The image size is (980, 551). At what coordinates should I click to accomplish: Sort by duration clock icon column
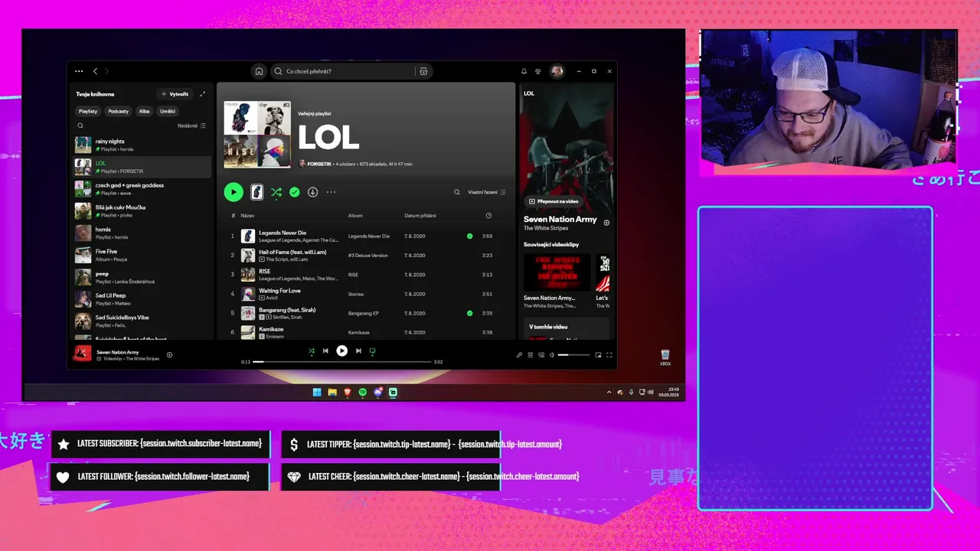488,216
